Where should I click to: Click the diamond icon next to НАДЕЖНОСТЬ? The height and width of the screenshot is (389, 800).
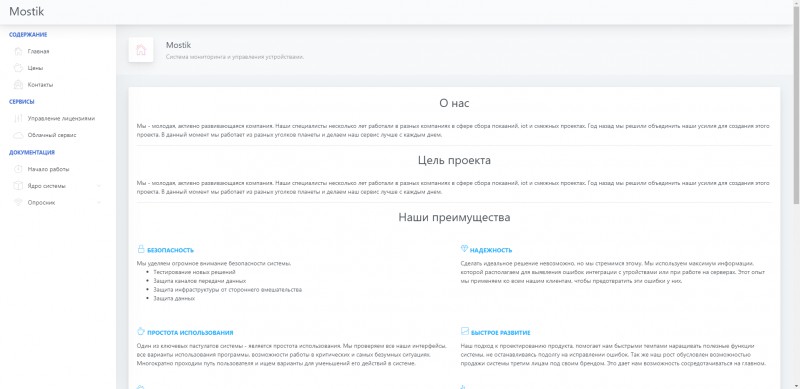464,249
